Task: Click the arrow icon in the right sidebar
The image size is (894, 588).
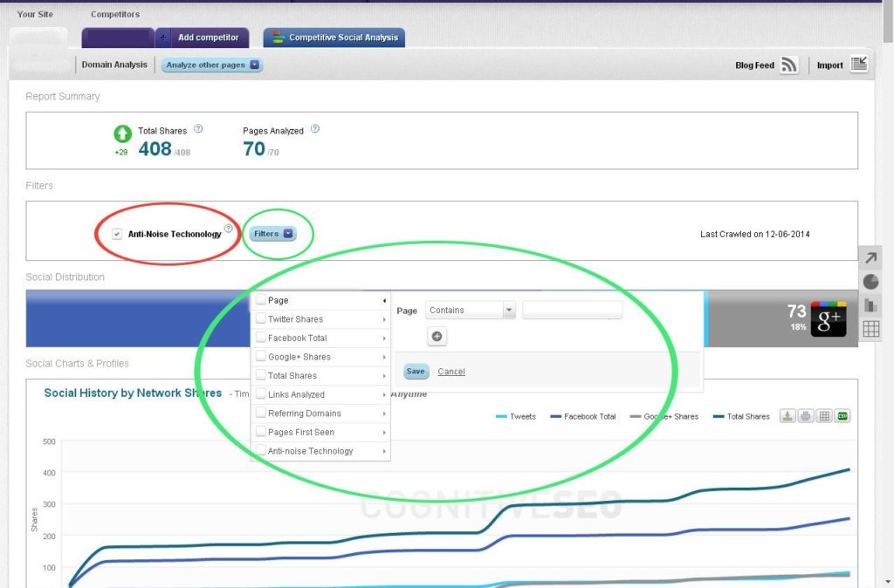Action: coord(870,257)
